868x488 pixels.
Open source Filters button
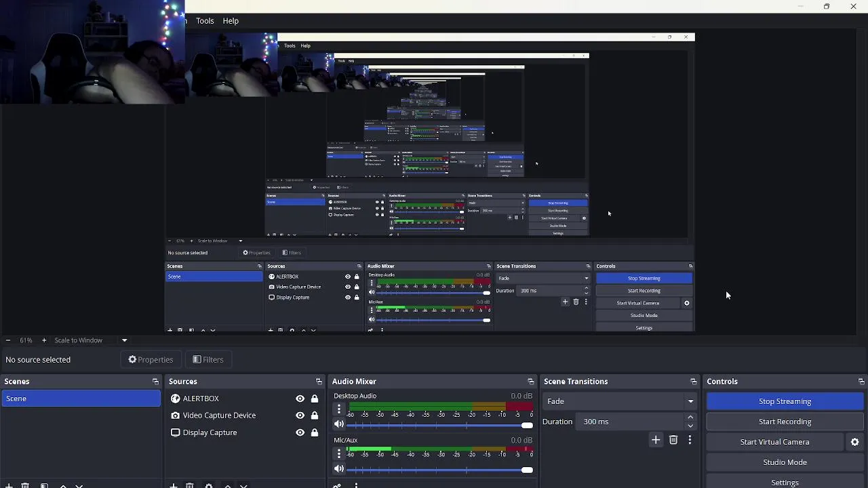pyautogui.click(x=208, y=360)
